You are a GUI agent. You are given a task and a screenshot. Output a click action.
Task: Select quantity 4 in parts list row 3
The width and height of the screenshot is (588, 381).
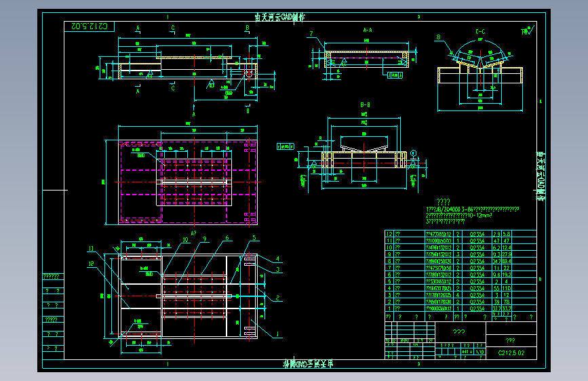coord(458,295)
